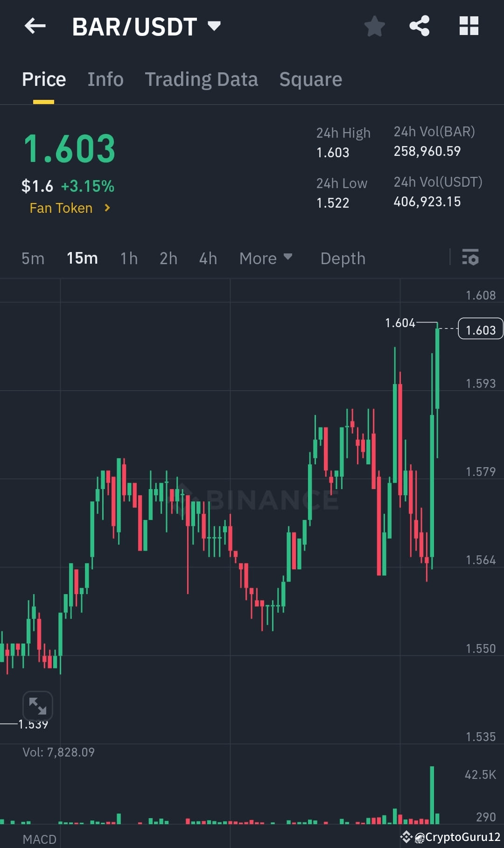
Task: Tap the share icon to share this chart
Action: pyautogui.click(x=420, y=26)
